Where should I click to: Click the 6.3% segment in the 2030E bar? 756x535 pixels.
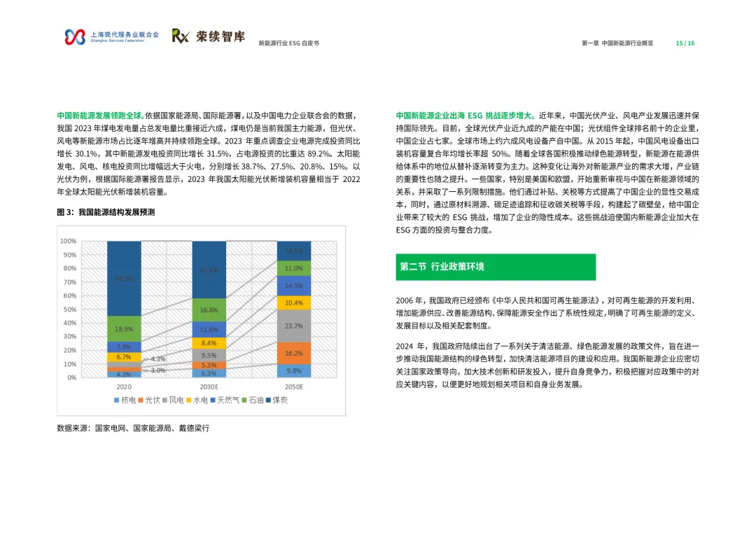point(209,373)
